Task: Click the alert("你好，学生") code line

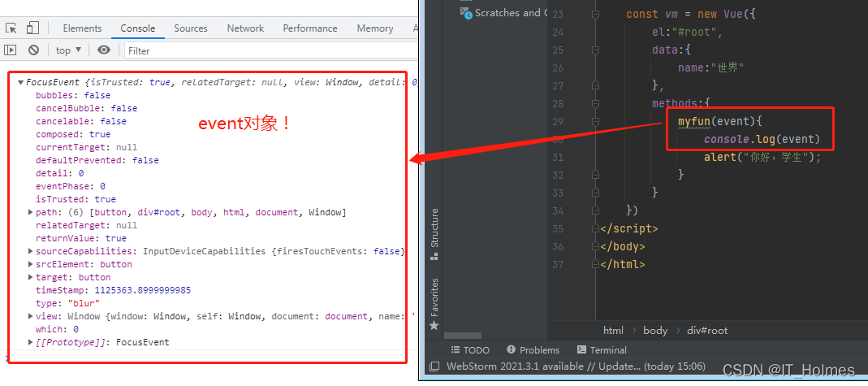Action: (762, 157)
